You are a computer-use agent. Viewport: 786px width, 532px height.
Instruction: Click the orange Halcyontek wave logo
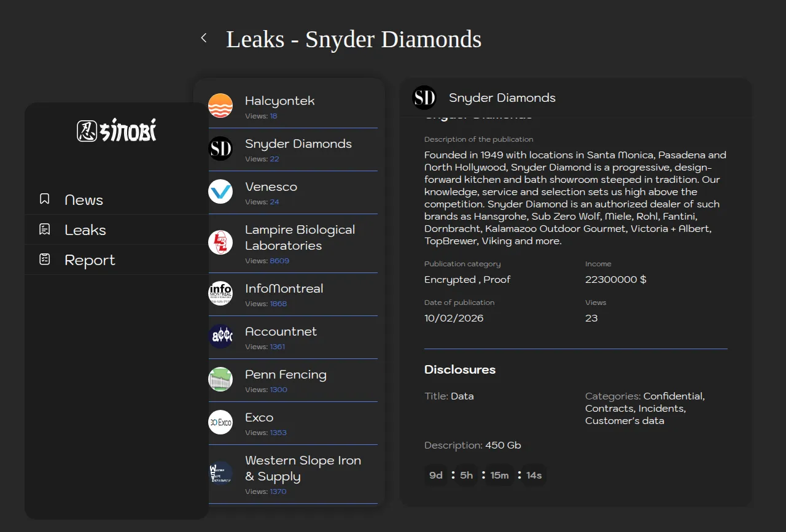[220, 106]
